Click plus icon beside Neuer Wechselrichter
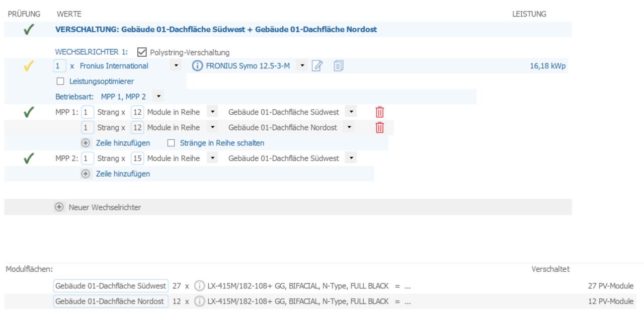The width and height of the screenshot is (644, 314). 59,207
